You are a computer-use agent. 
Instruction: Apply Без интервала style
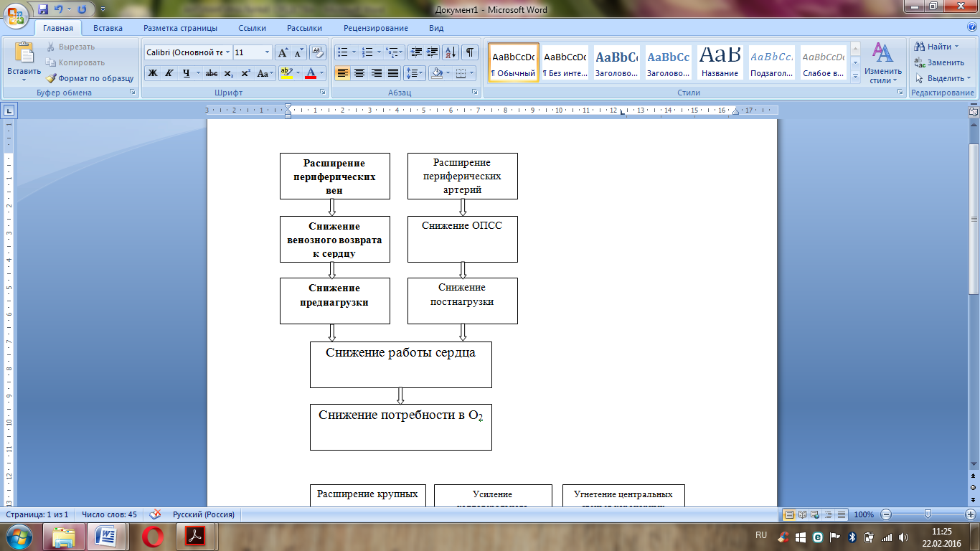coord(565,62)
